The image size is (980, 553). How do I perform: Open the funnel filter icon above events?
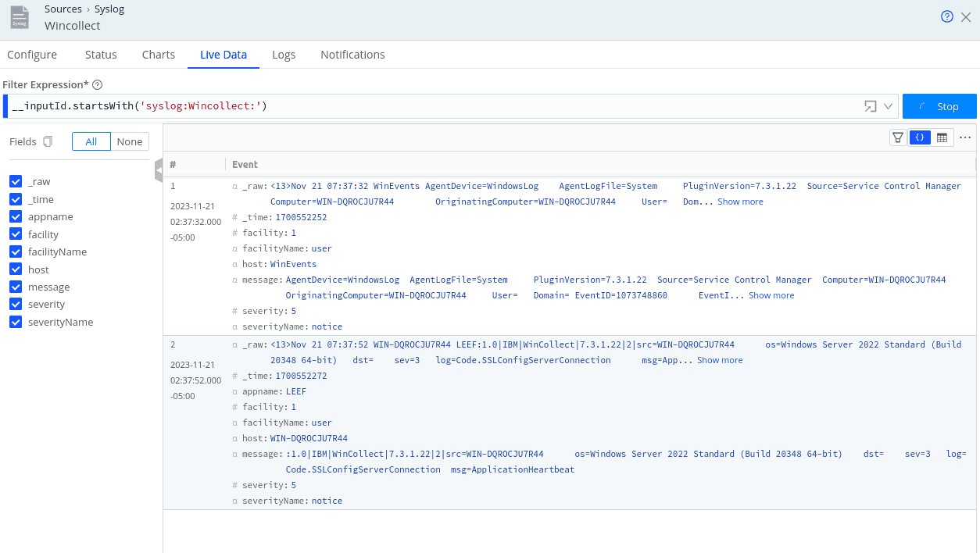tap(898, 137)
